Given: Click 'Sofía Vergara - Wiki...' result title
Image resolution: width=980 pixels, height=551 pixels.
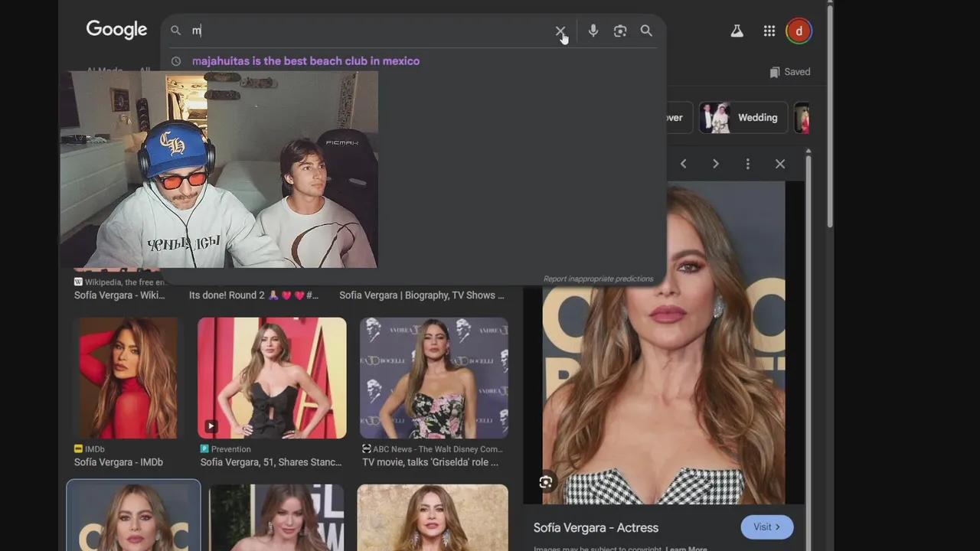Looking at the screenshot, I should click(119, 295).
